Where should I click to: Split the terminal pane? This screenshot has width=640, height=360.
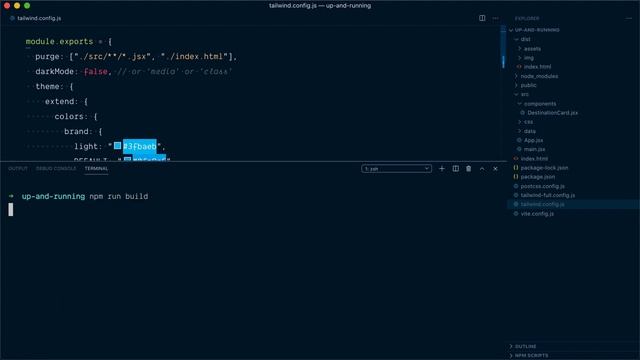coord(456,169)
